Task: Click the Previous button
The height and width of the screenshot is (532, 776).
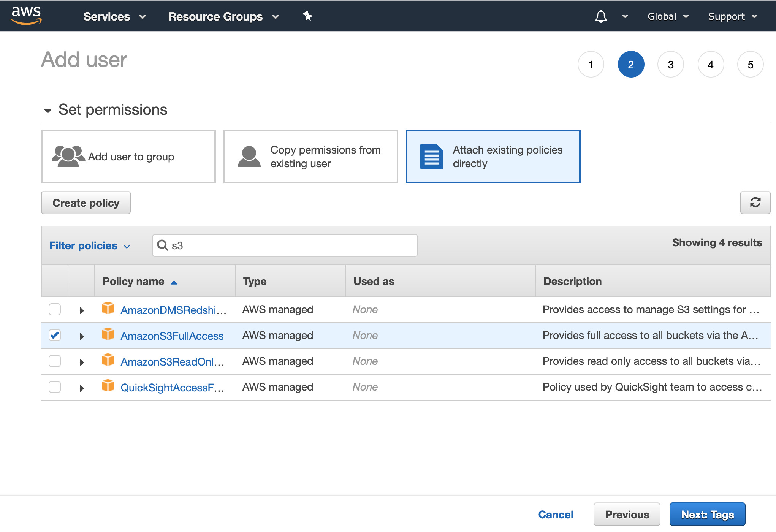Action: point(627,514)
